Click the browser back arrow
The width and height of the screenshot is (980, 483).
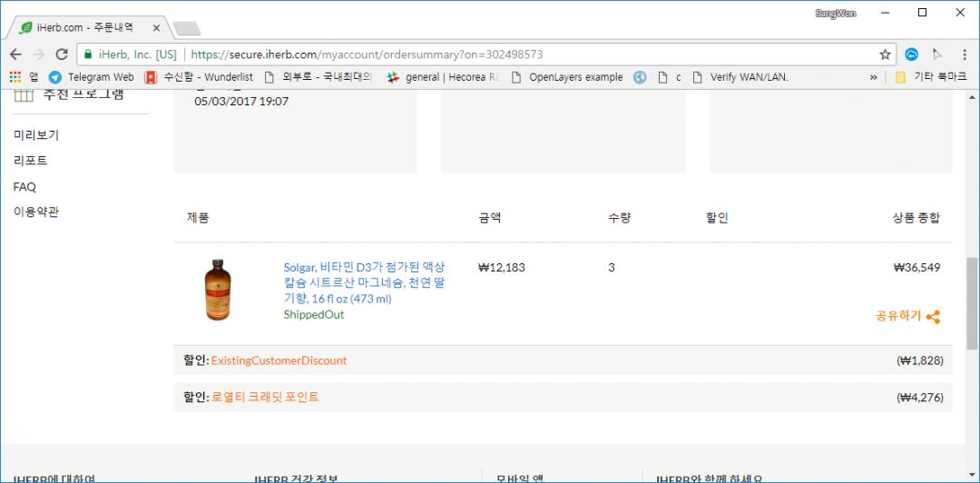[x=15, y=54]
